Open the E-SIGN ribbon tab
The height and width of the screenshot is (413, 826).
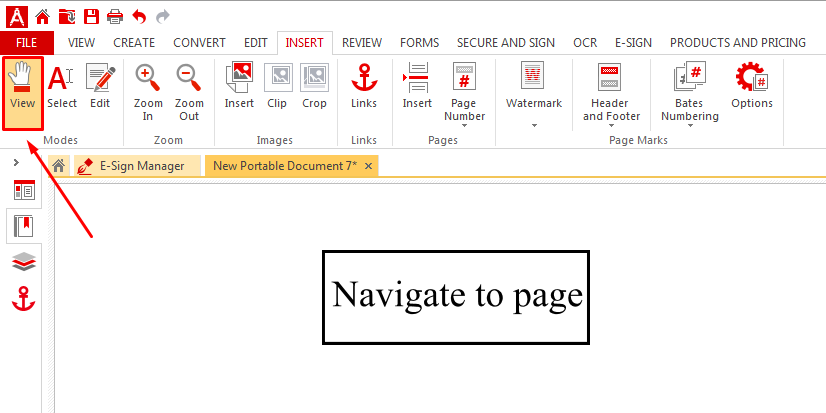[634, 43]
